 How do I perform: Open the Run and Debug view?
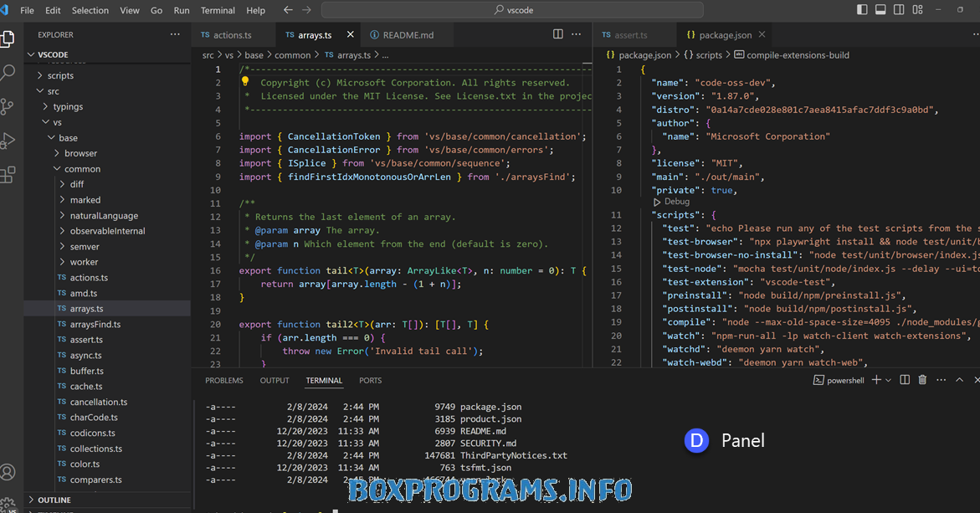[x=8, y=141]
